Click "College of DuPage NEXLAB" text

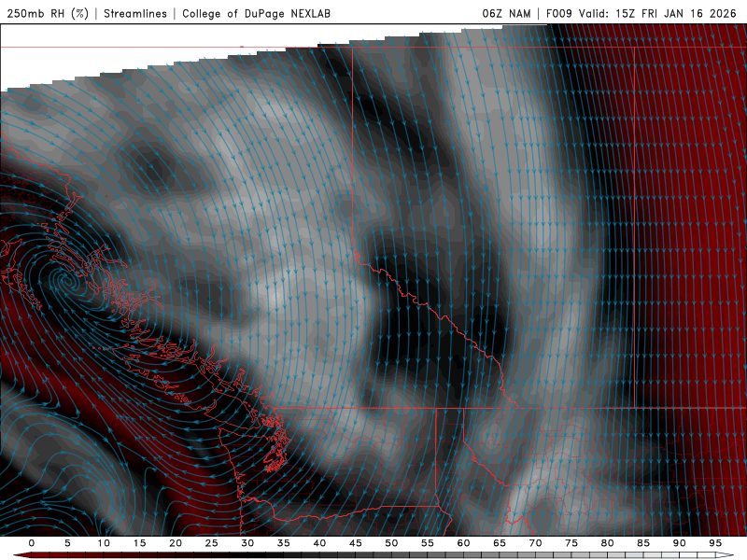click(256, 13)
